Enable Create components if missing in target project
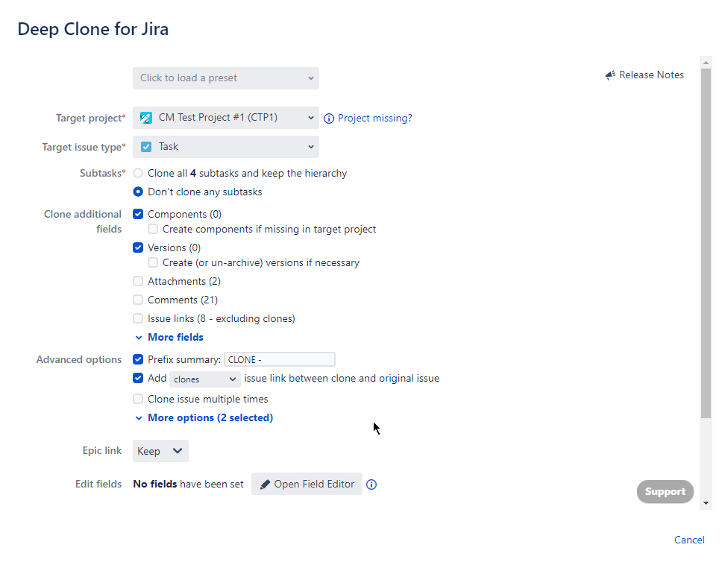Screen dimensions: 728x568 tap(152, 229)
